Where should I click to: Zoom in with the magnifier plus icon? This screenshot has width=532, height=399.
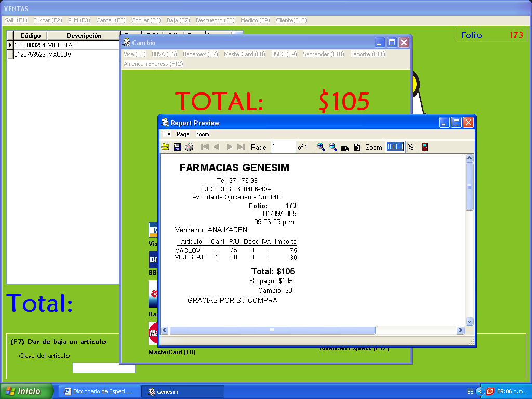tap(321, 147)
